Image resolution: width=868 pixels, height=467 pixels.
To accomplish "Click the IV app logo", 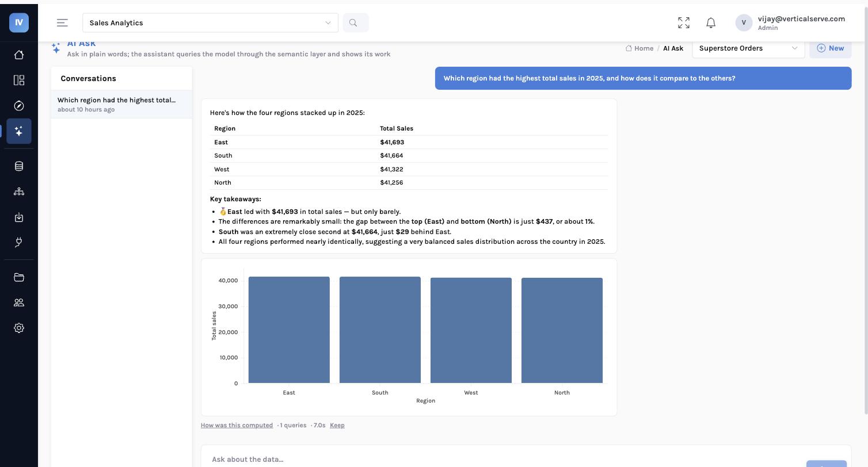I will 19,22.
